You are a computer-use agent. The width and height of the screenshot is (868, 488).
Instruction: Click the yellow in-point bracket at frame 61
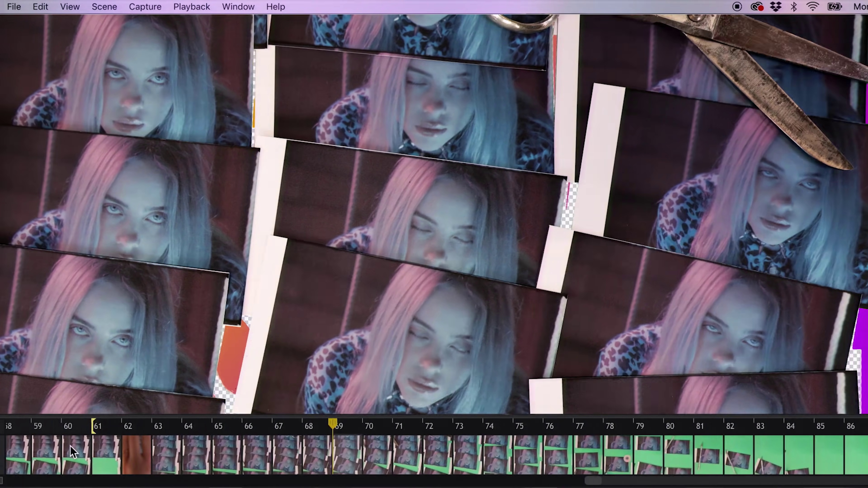[93, 426]
